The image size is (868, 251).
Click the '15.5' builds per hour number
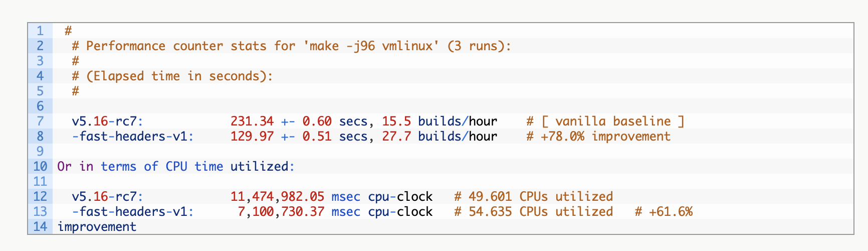click(396, 121)
